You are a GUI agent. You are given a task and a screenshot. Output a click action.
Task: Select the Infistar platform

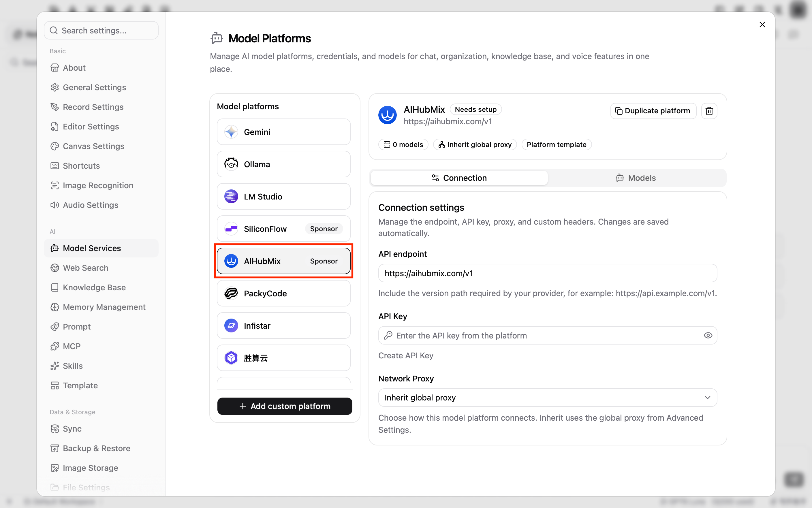(283, 325)
